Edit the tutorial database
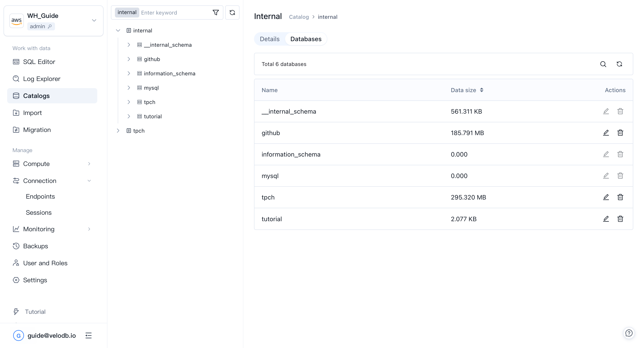Screen dimensions: 644x348 (606, 219)
